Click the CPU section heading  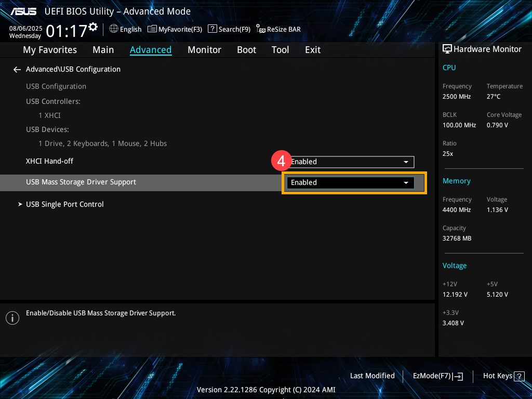pos(449,68)
